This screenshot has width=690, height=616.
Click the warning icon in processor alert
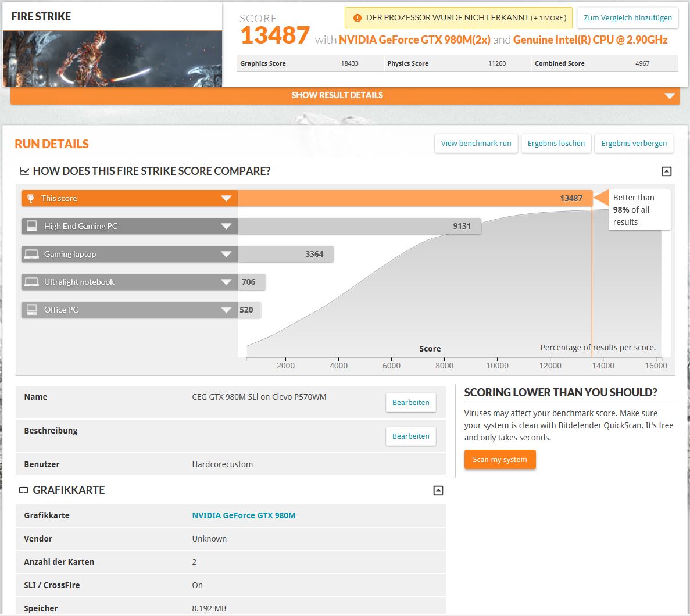coord(357,18)
